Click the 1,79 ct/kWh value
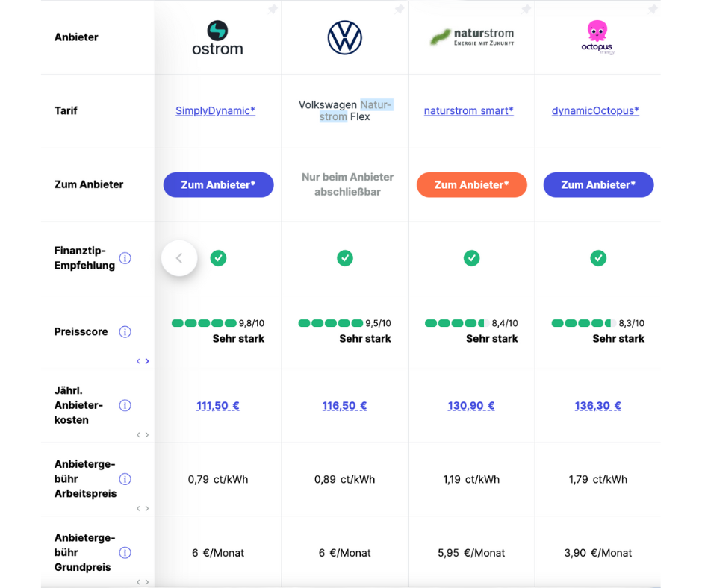702x588 pixels. (x=598, y=479)
